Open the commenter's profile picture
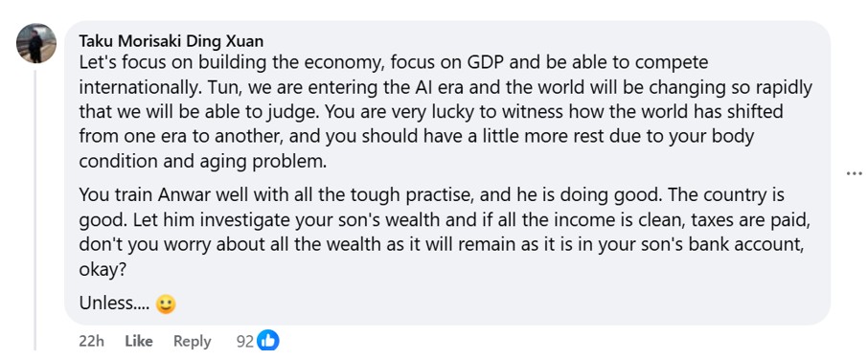The height and width of the screenshot is (360, 868). click(x=36, y=43)
